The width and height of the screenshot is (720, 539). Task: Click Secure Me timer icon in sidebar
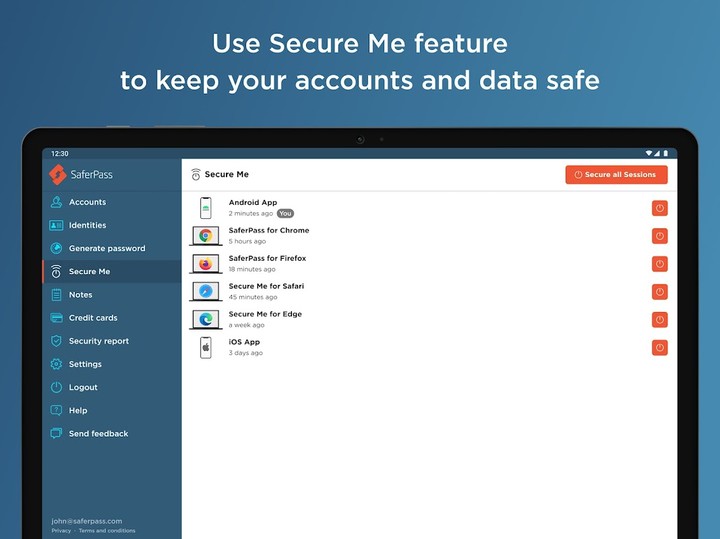click(x=56, y=271)
